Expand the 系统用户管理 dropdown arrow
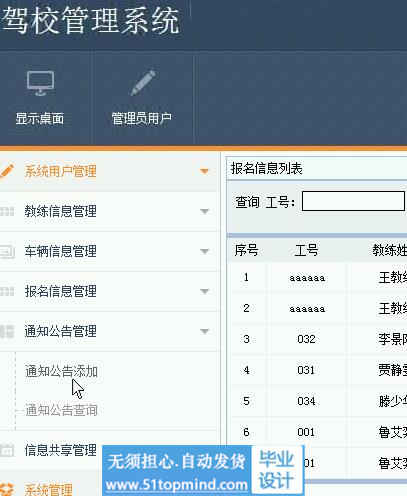407x496 pixels. [x=204, y=171]
